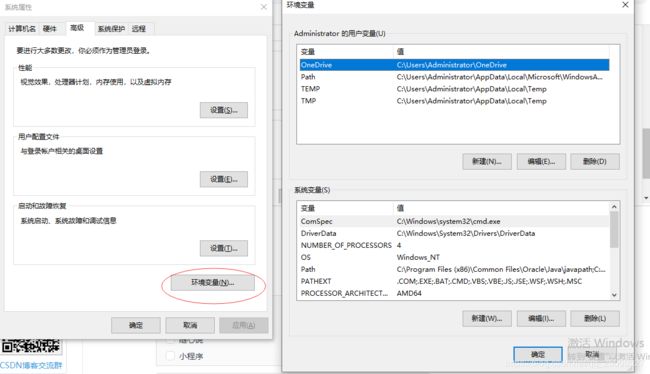
Task: Open startup and recovery 设置(T) button
Action: coord(223,248)
